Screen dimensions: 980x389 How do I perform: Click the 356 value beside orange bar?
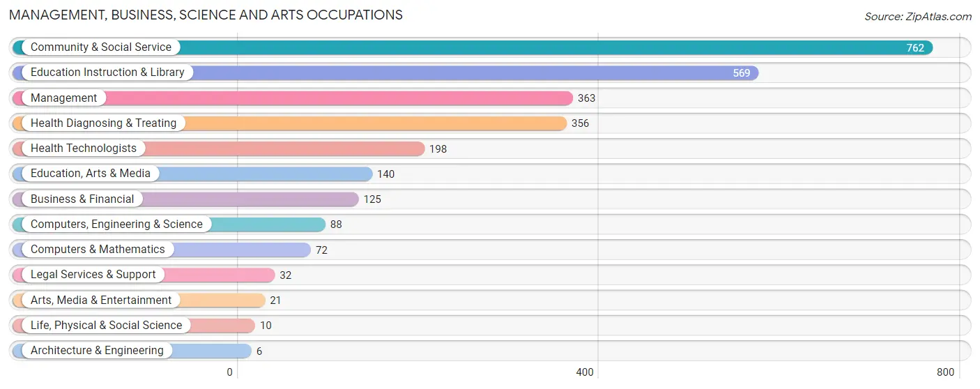pyautogui.click(x=580, y=123)
